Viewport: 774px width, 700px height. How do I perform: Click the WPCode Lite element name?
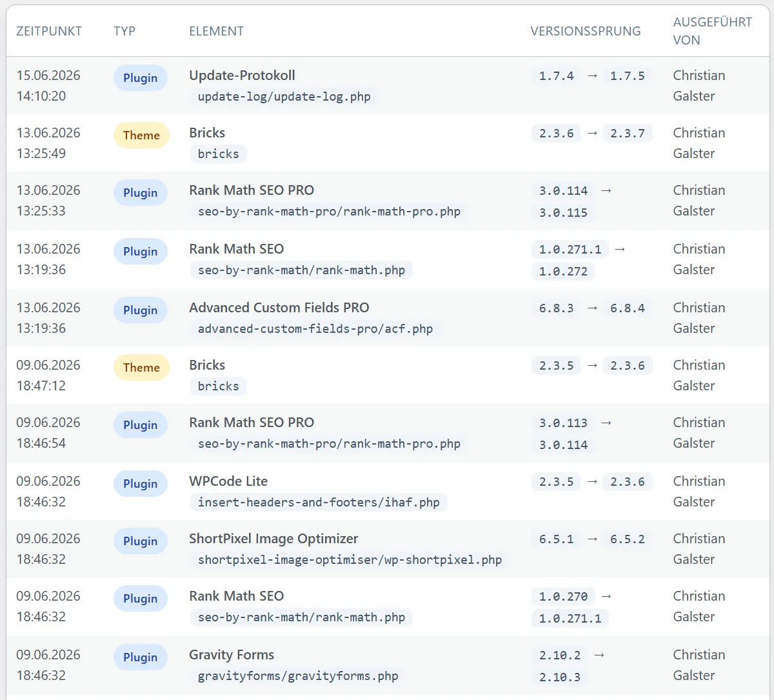228,481
